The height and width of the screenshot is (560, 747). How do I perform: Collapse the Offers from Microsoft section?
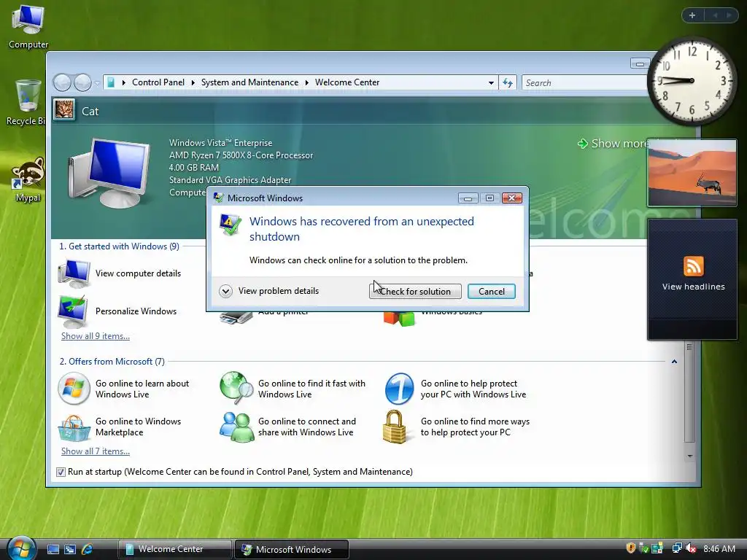pyautogui.click(x=674, y=362)
